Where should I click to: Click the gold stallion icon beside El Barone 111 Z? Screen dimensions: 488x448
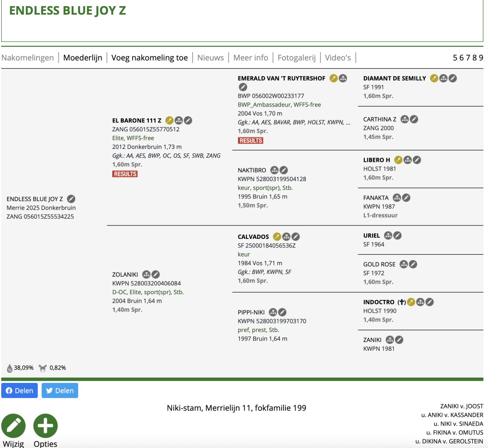(x=169, y=120)
